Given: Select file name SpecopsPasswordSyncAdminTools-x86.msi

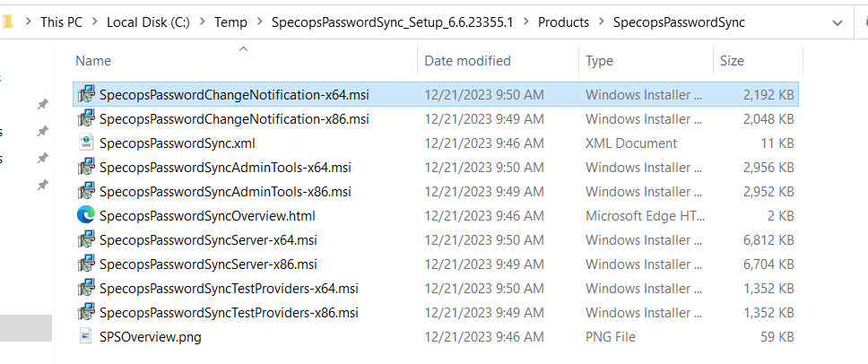Looking at the screenshot, I should [x=225, y=191].
